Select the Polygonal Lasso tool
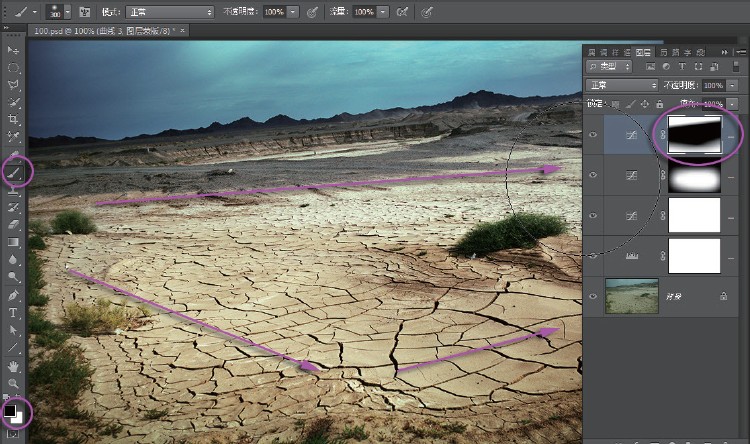 (x=13, y=85)
